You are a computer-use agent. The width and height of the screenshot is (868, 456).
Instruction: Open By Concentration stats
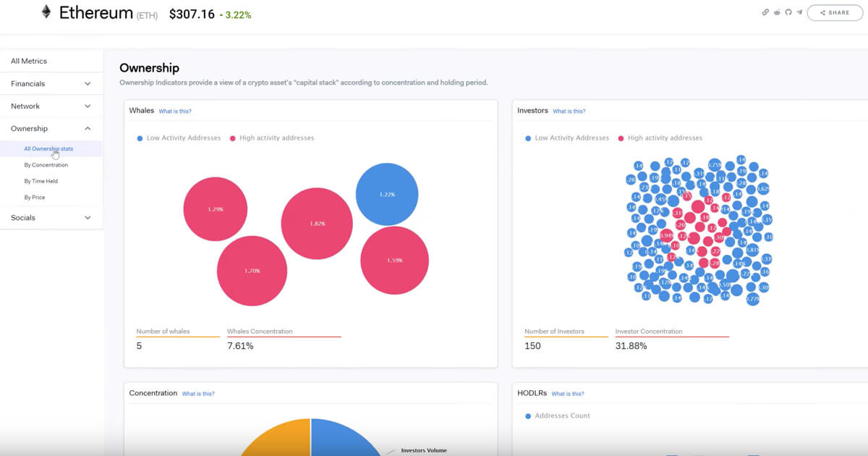point(46,165)
